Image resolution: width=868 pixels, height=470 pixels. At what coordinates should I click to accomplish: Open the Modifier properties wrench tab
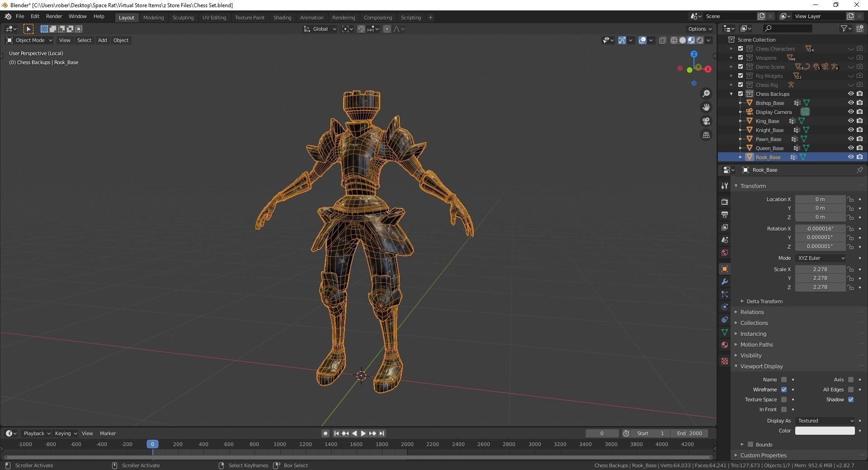(725, 282)
